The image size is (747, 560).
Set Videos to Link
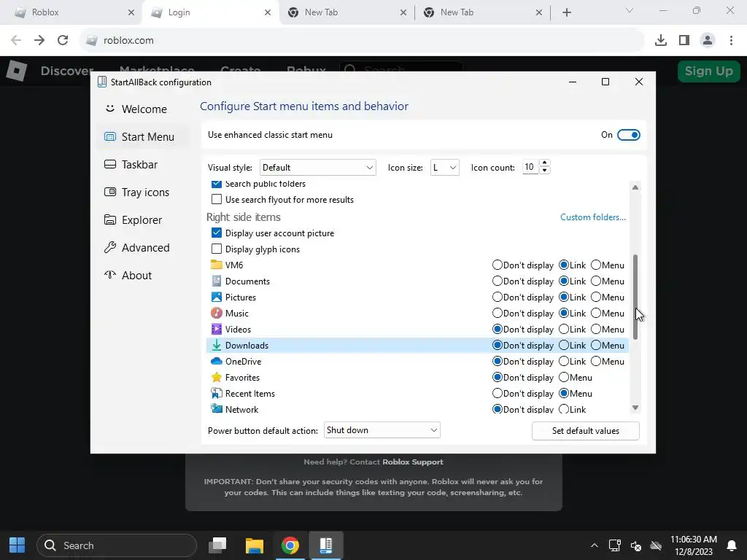[x=564, y=329]
